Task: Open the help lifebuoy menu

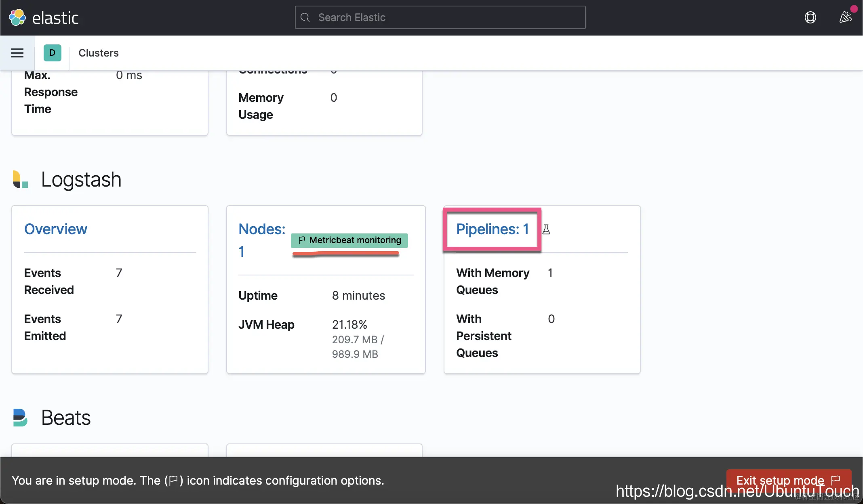Action: (810, 18)
